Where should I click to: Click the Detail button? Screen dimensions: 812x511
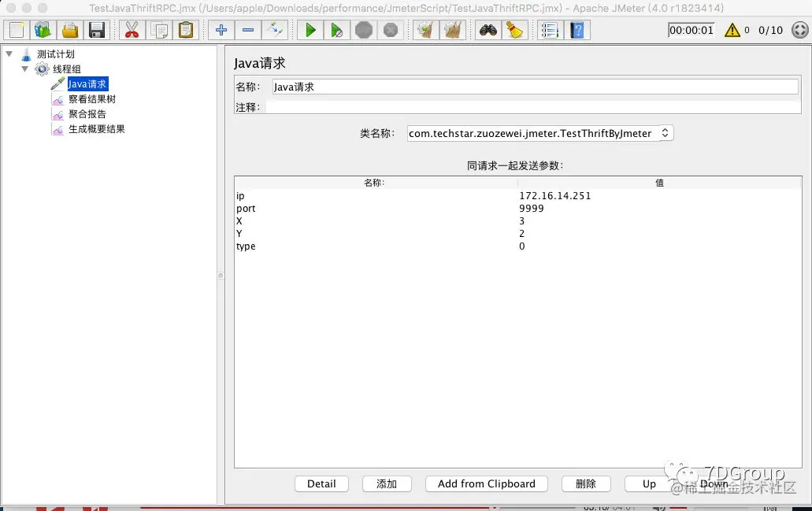[321, 483]
